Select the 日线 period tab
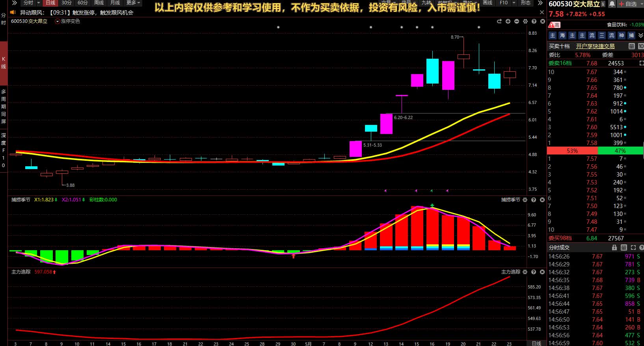 click(50, 3)
